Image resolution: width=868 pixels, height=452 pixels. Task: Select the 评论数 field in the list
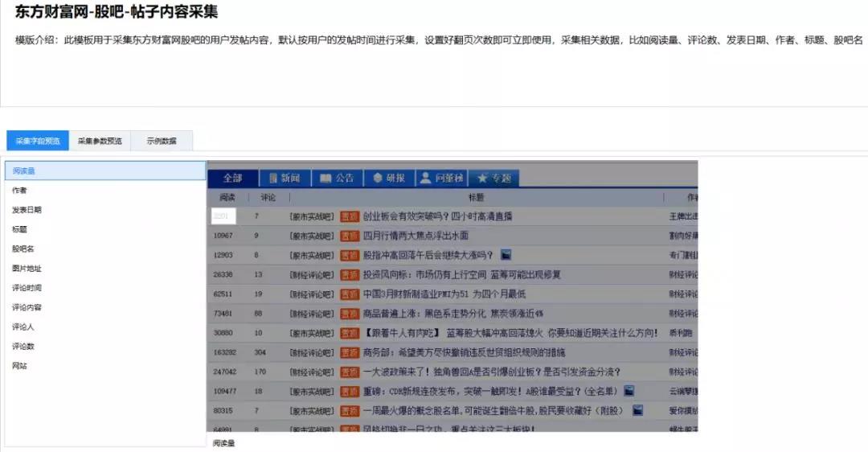click(x=105, y=346)
